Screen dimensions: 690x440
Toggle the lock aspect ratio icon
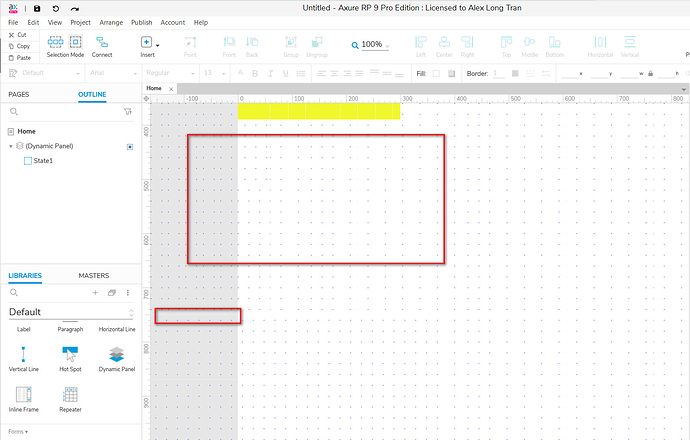pos(652,73)
